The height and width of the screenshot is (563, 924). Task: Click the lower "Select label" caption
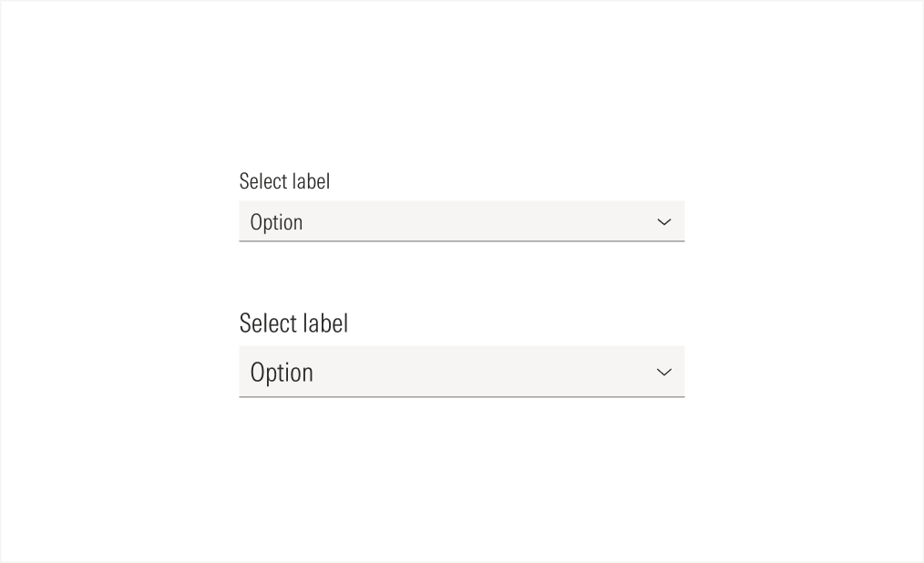pos(293,322)
